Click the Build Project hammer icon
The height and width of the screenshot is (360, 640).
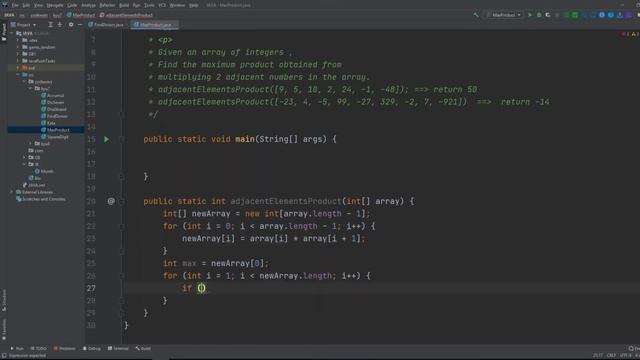(x=476, y=15)
